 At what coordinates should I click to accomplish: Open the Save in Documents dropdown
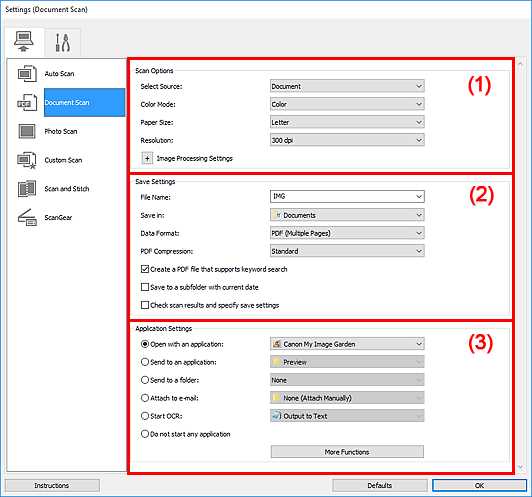click(x=347, y=215)
